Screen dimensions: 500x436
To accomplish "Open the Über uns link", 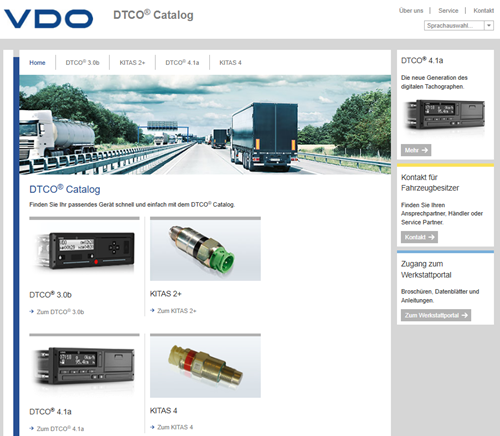I will [411, 11].
